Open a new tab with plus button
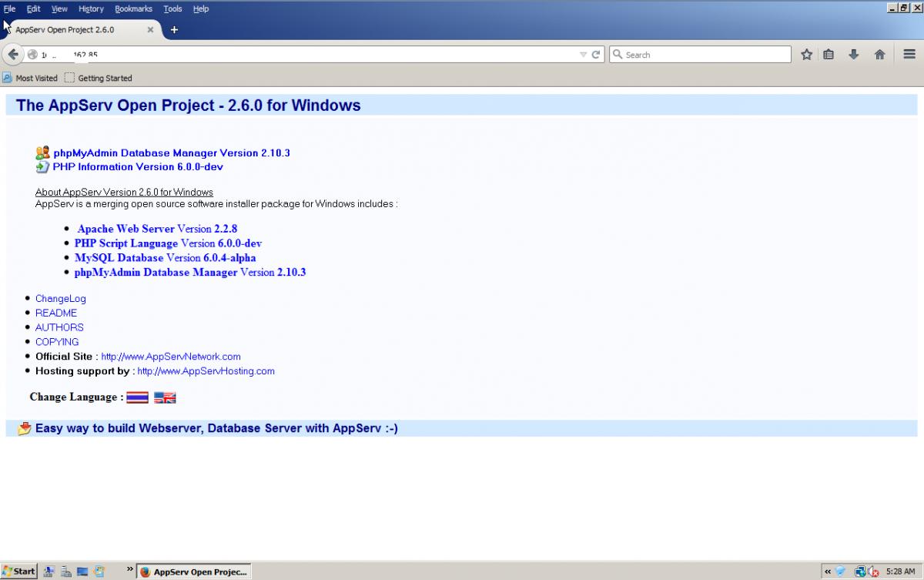Screen dimensions: 924x580 tap(174, 30)
